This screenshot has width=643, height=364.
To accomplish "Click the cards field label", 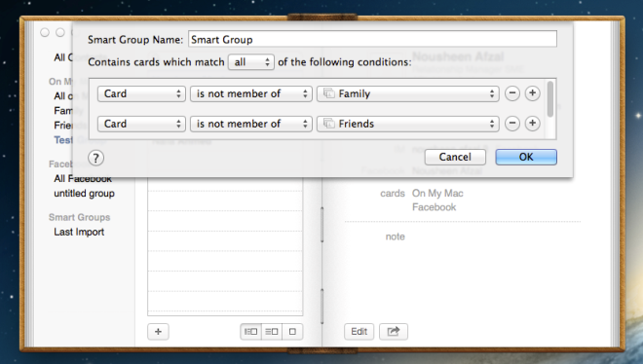I will 393,194.
